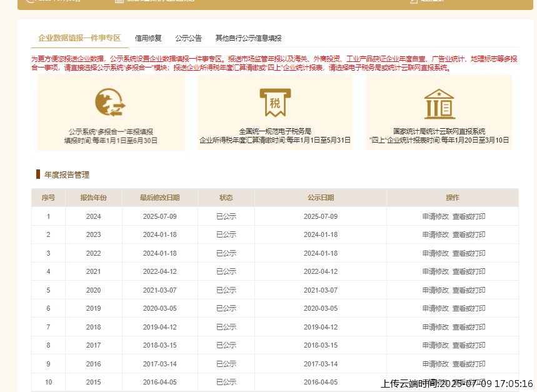
Task: Click 查看或打印 for report year 2021
Action: 469,271
